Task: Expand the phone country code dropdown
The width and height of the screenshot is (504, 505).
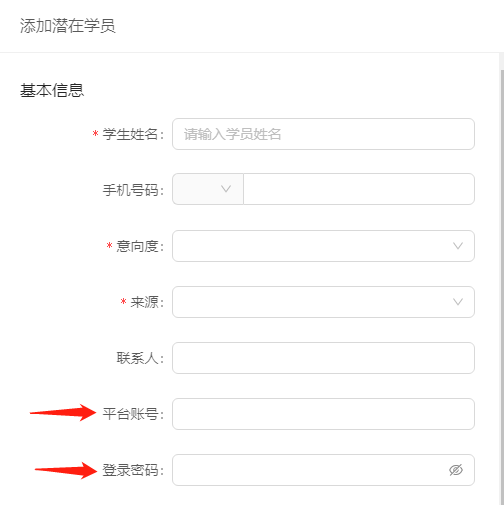Action: [x=208, y=189]
